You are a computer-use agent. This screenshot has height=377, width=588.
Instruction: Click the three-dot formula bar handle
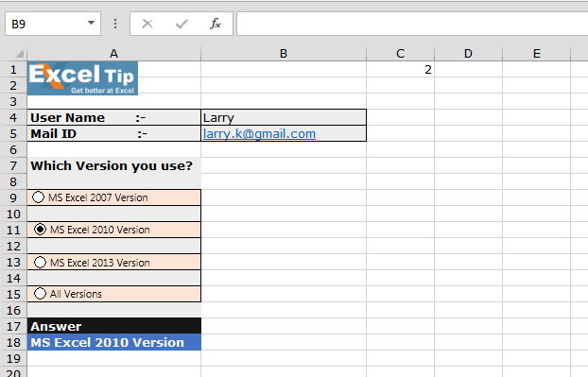[x=115, y=24]
